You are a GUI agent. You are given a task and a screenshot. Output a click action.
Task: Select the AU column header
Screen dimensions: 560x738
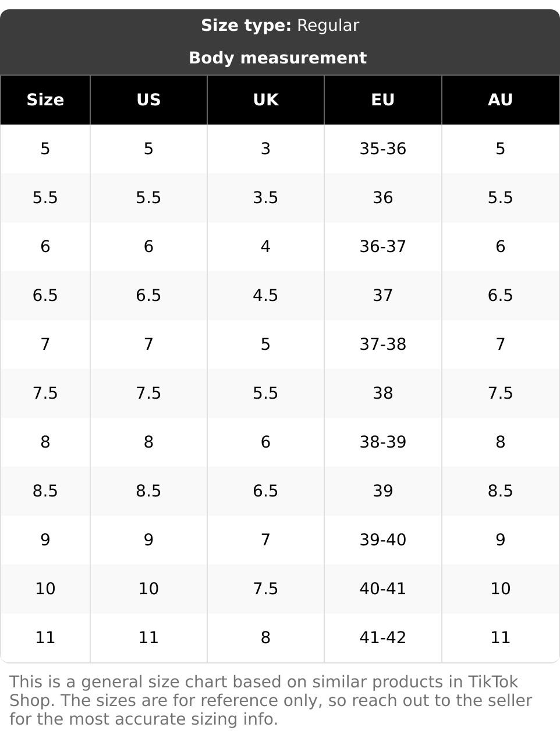tap(500, 100)
